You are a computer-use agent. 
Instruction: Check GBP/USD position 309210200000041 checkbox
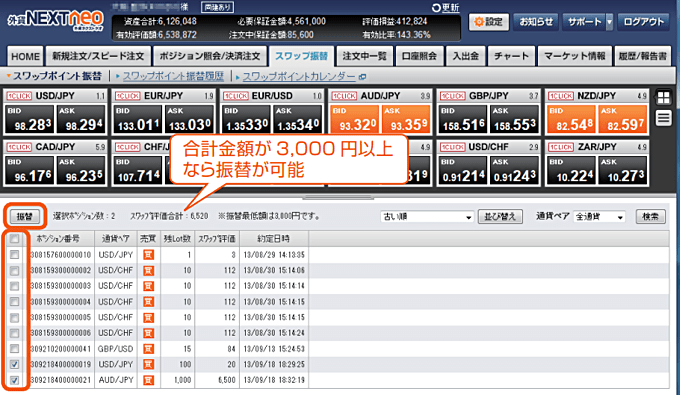[x=15, y=349]
